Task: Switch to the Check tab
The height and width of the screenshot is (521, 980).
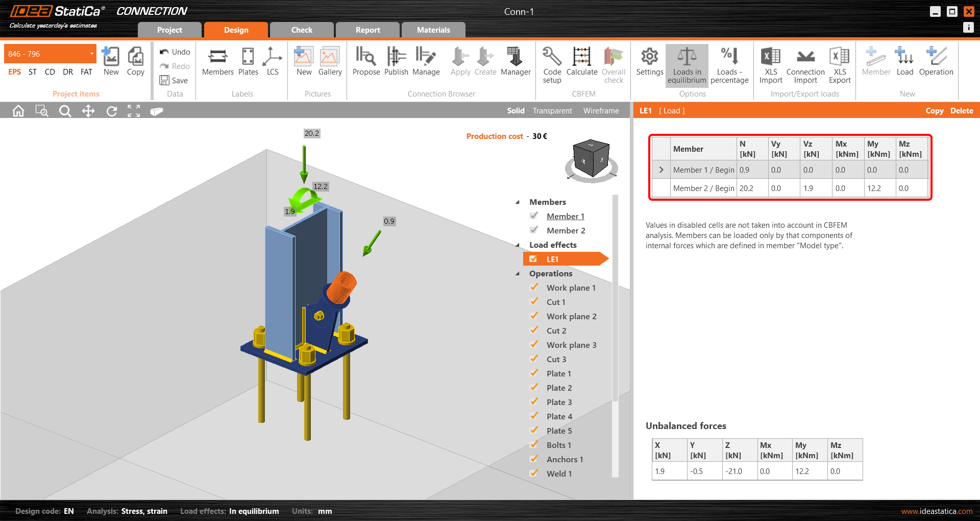Action: click(x=302, y=30)
